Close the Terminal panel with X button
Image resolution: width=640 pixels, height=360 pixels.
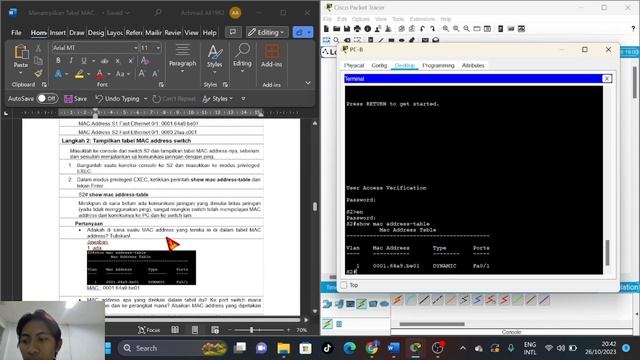tap(607, 78)
